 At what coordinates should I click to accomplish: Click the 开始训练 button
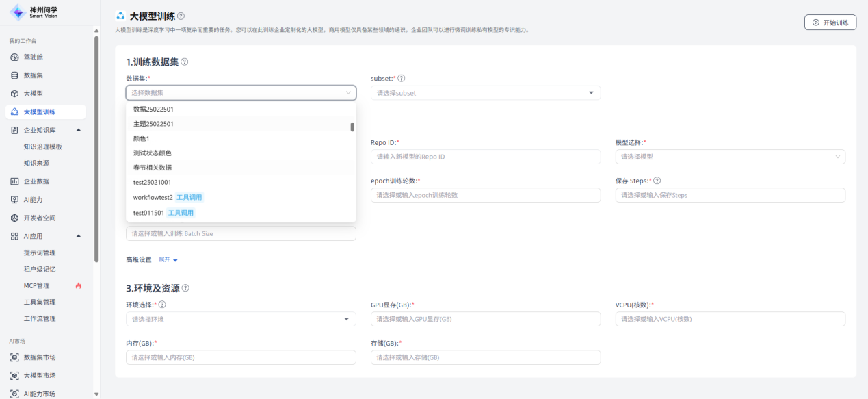coord(830,22)
